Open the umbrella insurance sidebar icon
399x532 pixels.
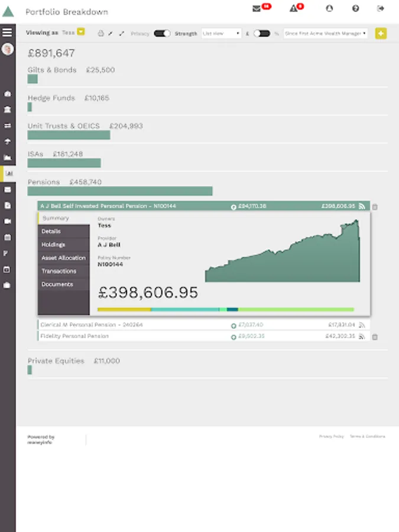(8, 141)
